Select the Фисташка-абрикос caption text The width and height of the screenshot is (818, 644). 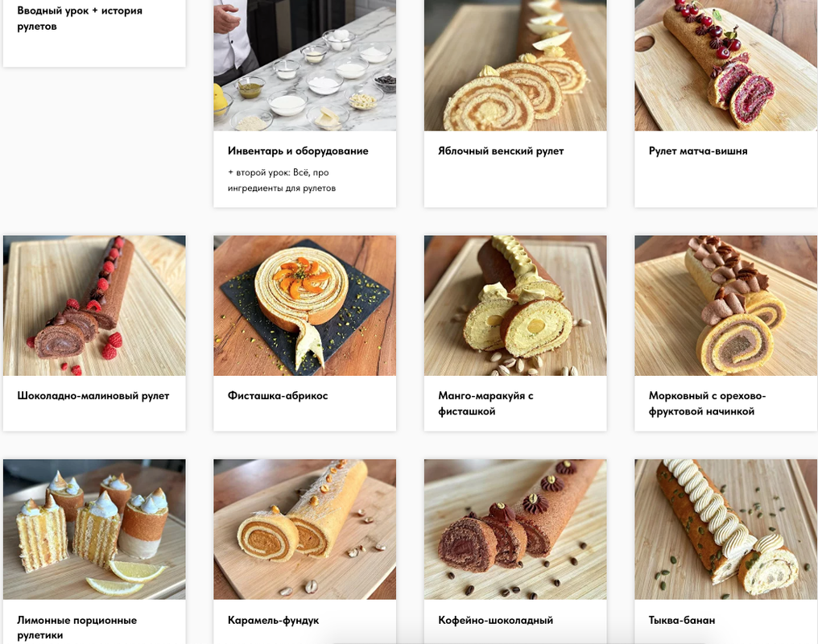(278, 396)
